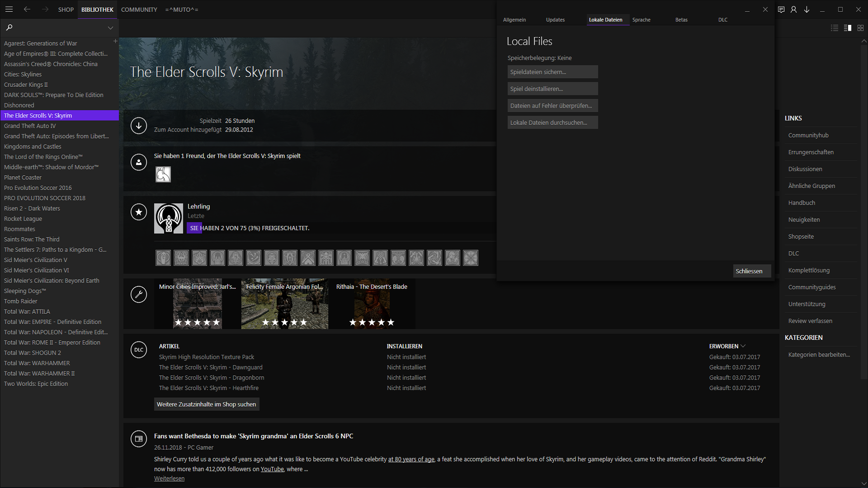868x488 pixels.
Task: Open the COMMUNITY menu item
Action: click(x=139, y=9)
